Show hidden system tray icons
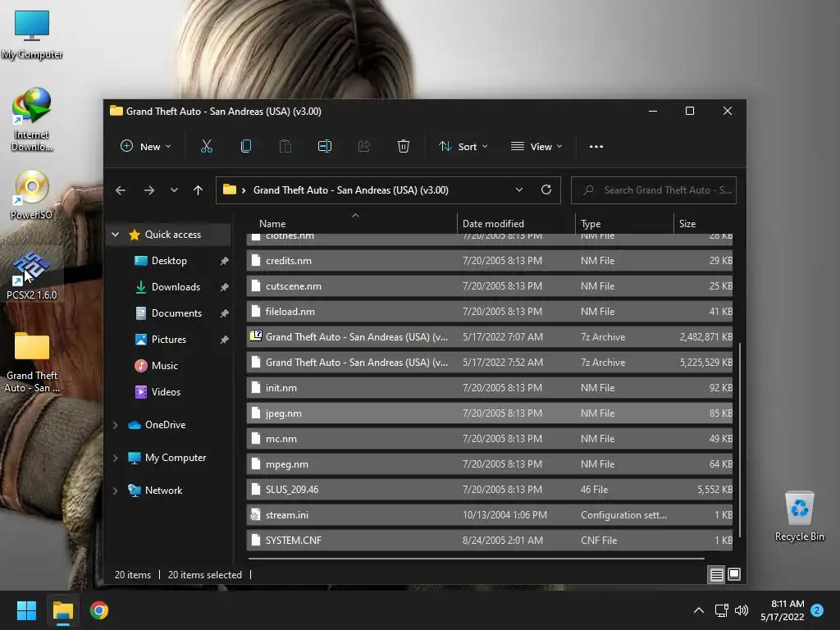This screenshot has height=630, width=840. click(x=699, y=610)
